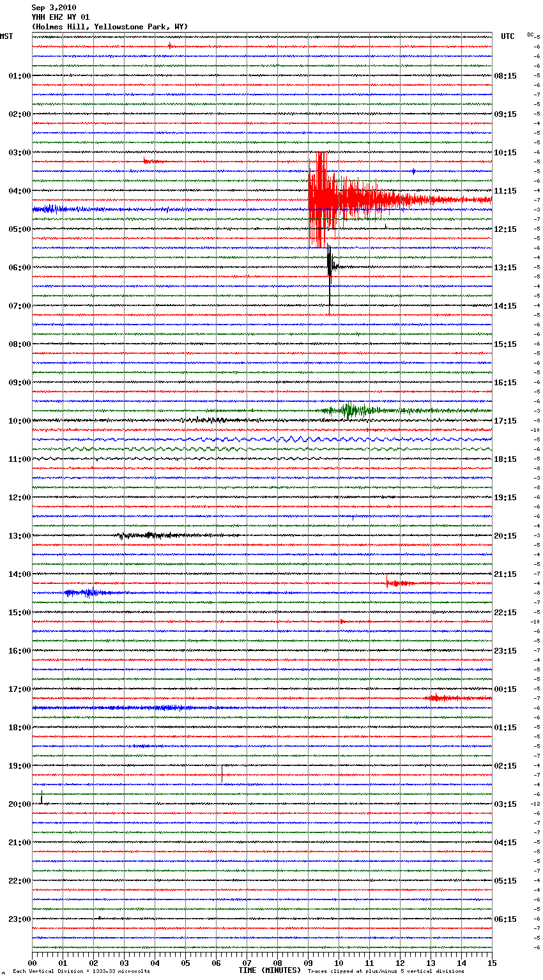543x980 pixels.
Task: Click "Each Vertical Division = 1333.33 microvolts" note
Action: (x=81, y=971)
